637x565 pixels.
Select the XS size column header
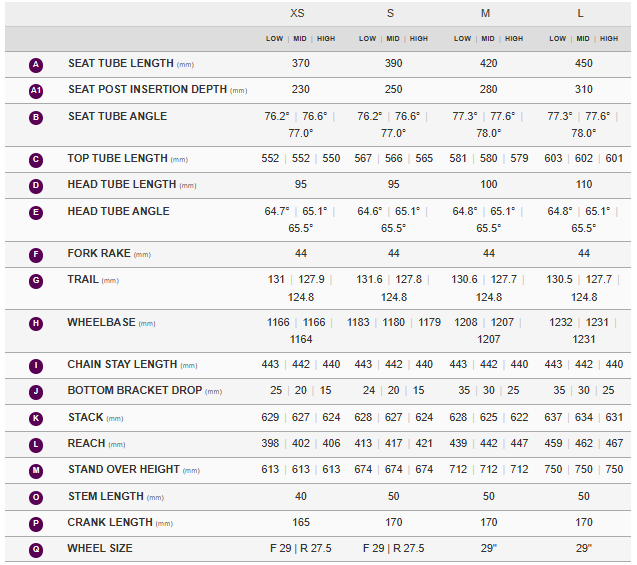pos(298,13)
